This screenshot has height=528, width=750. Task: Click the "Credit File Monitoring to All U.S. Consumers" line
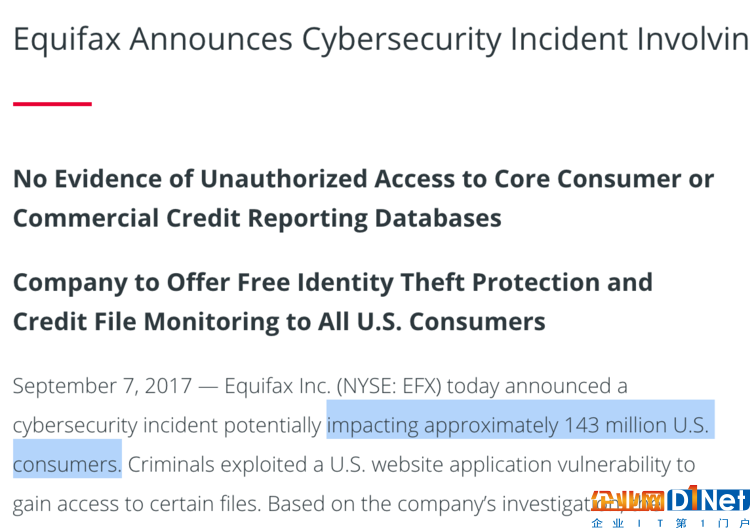pos(279,321)
